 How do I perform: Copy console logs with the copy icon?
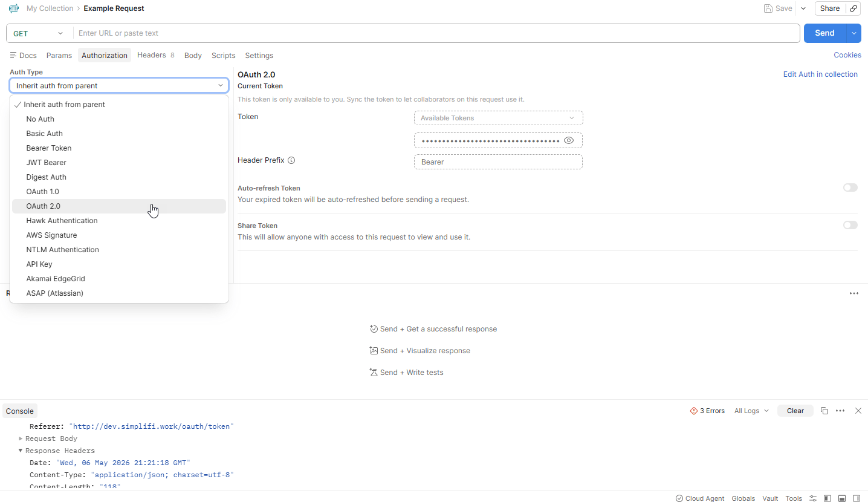click(824, 411)
